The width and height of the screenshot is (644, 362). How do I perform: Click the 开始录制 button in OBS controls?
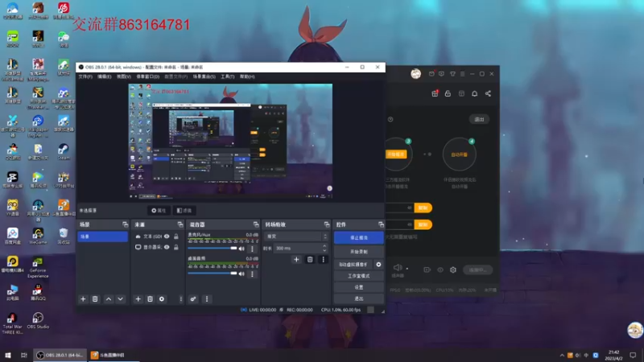pyautogui.click(x=358, y=252)
